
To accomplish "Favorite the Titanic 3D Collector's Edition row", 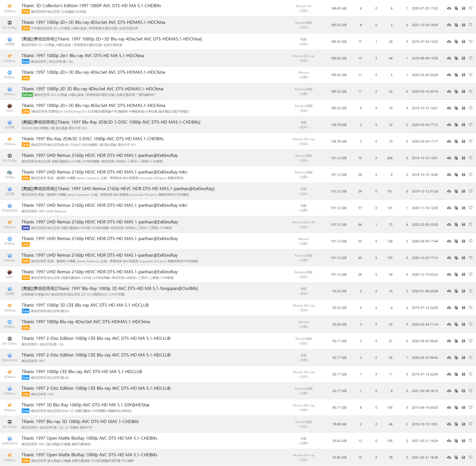I will [x=471, y=8].
